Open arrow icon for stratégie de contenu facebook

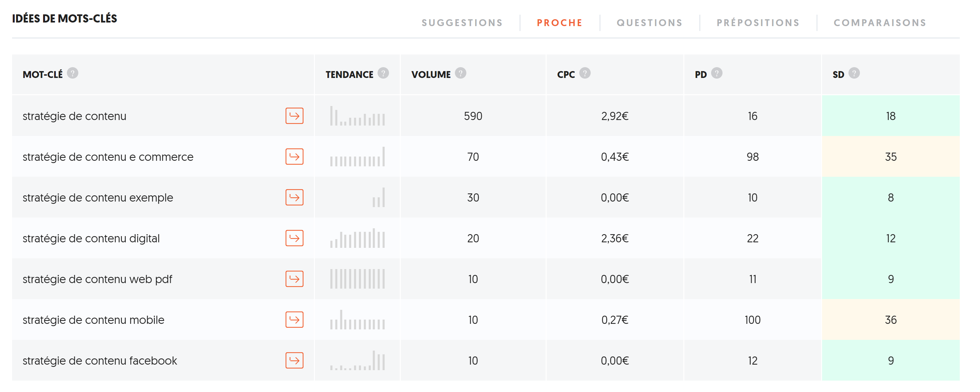pyautogui.click(x=294, y=360)
